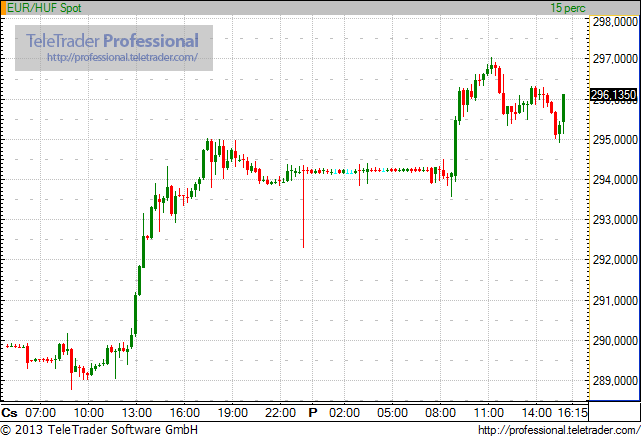Viewport: 641px width, 439px height.
Task: Select the 297,0000 price axis label
Action: (615, 58)
